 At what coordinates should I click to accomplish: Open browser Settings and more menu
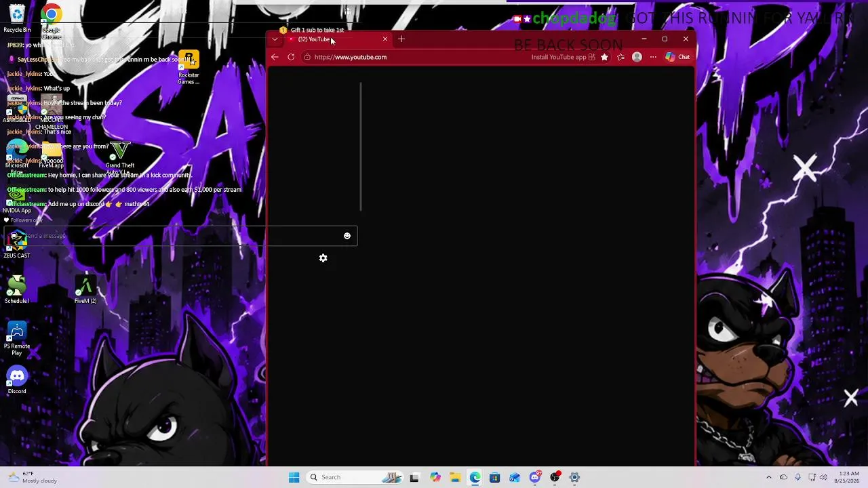pyautogui.click(x=653, y=57)
